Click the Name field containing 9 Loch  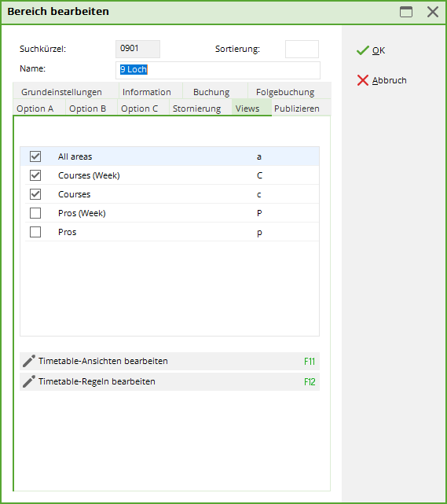pyautogui.click(x=218, y=70)
